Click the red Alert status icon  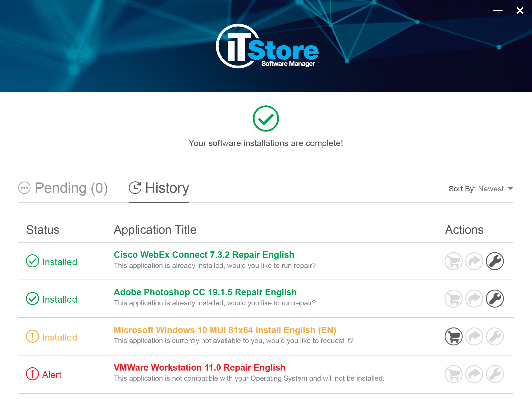click(x=32, y=374)
